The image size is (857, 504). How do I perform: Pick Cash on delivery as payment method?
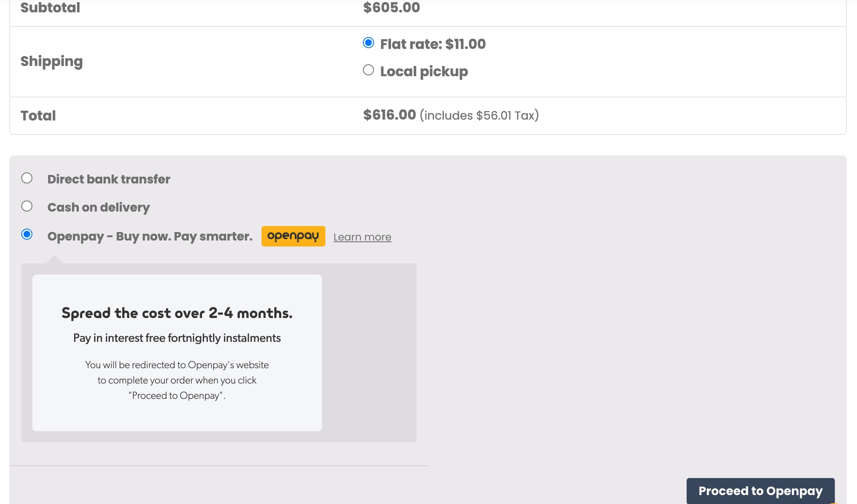(x=27, y=206)
